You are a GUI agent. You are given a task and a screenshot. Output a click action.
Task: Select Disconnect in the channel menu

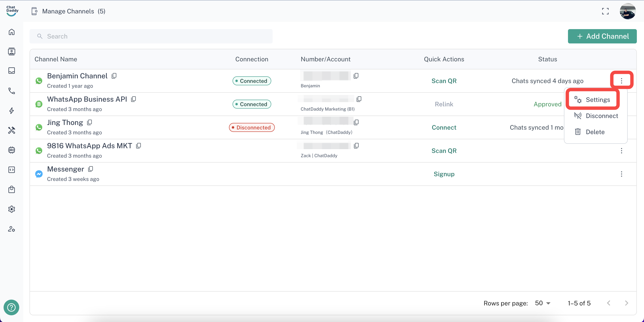[596, 116]
